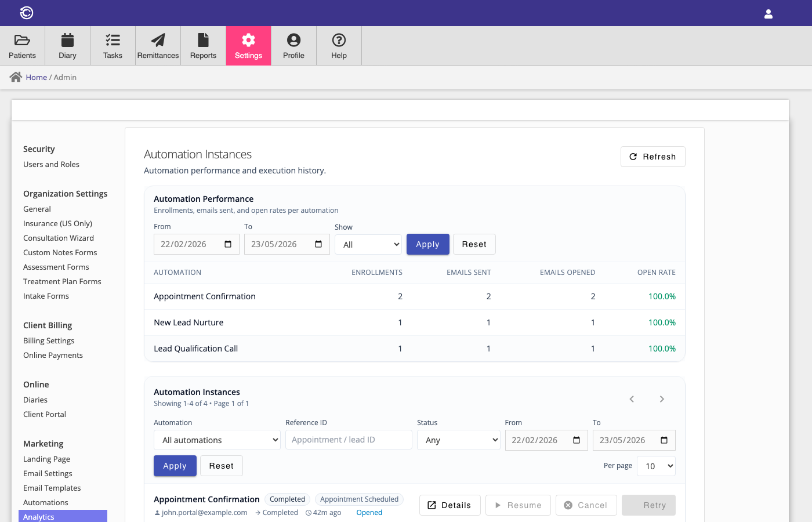The height and width of the screenshot is (522, 812).
Task: Open the Help section
Action: click(x=339, y=46)
